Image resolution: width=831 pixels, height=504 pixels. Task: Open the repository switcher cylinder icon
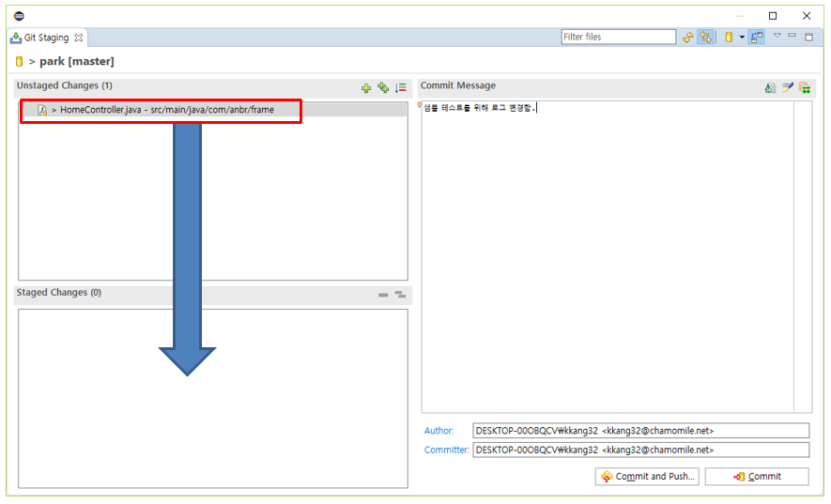(729, 38)
